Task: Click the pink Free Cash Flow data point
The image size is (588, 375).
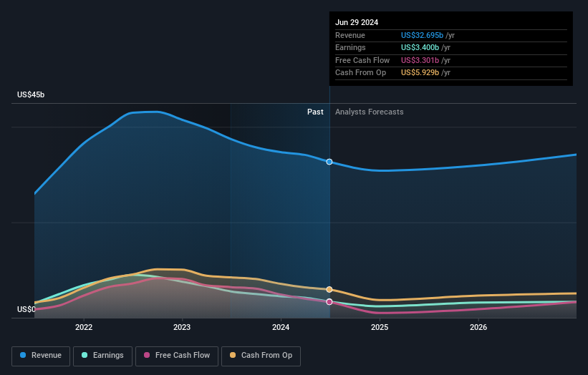Action: pyautogui.click(x=329, y=302)
